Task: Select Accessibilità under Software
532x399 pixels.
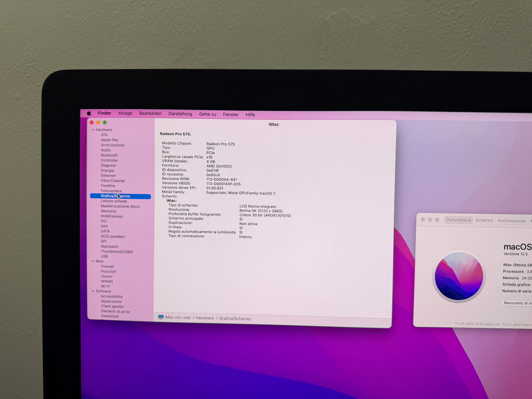Action: [x=112, y=297]
